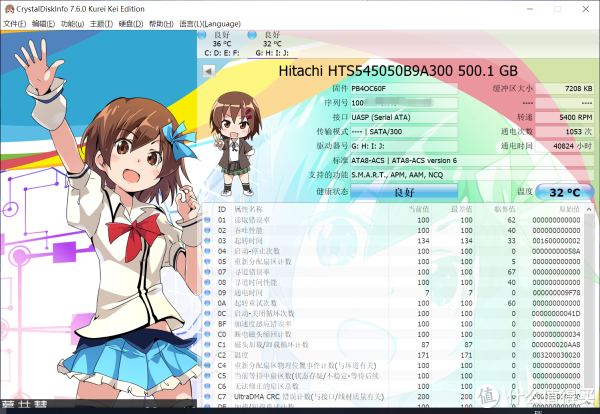
Task: Click the SMART list scroll up arrow
Action: pos(589,210)
